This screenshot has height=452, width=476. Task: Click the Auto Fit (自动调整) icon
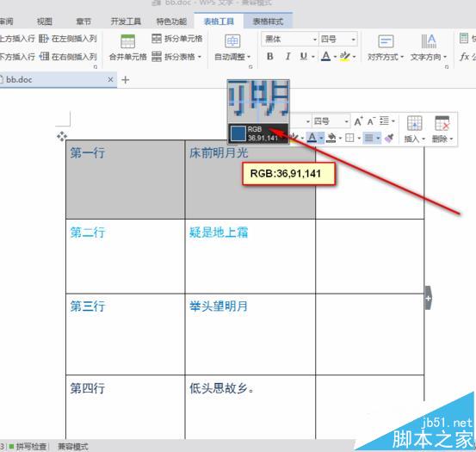[x=232, y=41]
